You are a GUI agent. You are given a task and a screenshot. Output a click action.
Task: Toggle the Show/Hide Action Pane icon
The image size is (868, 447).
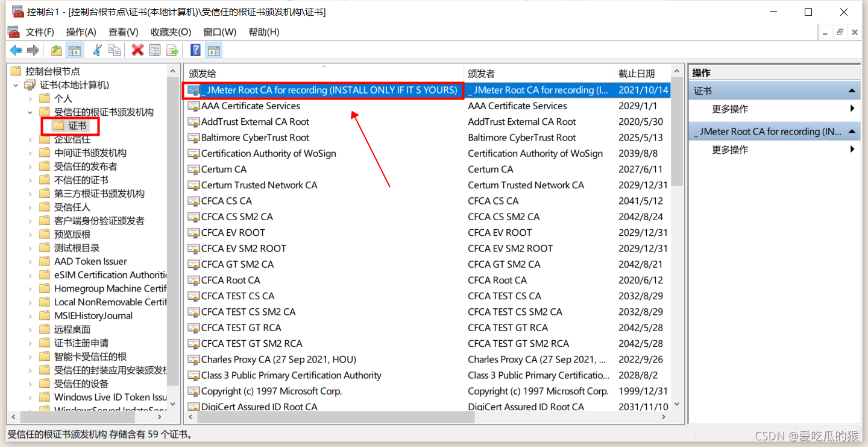click(213, 51)
